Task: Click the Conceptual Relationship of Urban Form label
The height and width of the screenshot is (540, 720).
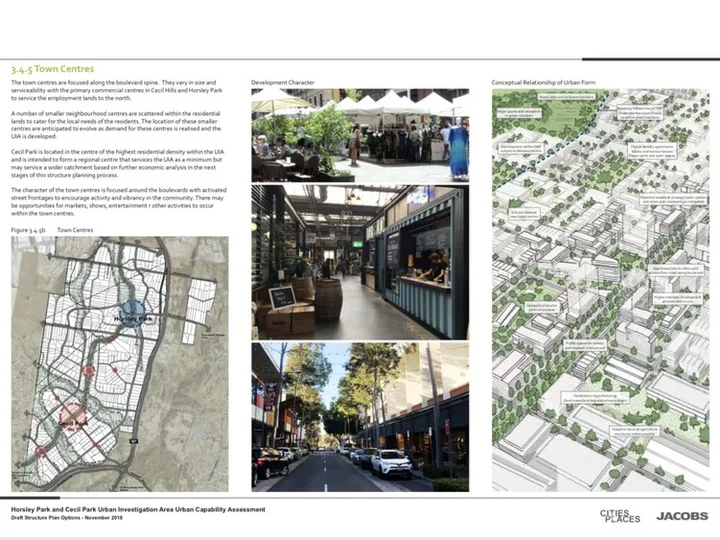Action: click(543, 83)
